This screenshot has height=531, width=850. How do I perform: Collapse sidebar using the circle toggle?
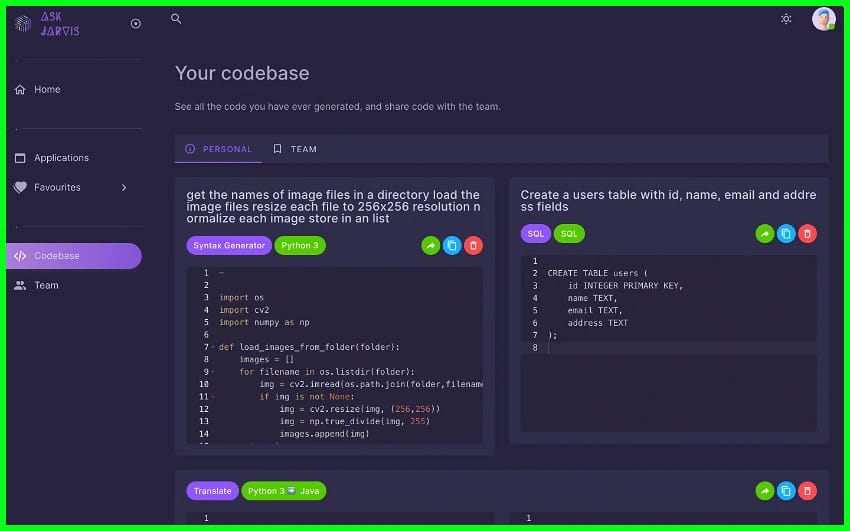(136, 24)
